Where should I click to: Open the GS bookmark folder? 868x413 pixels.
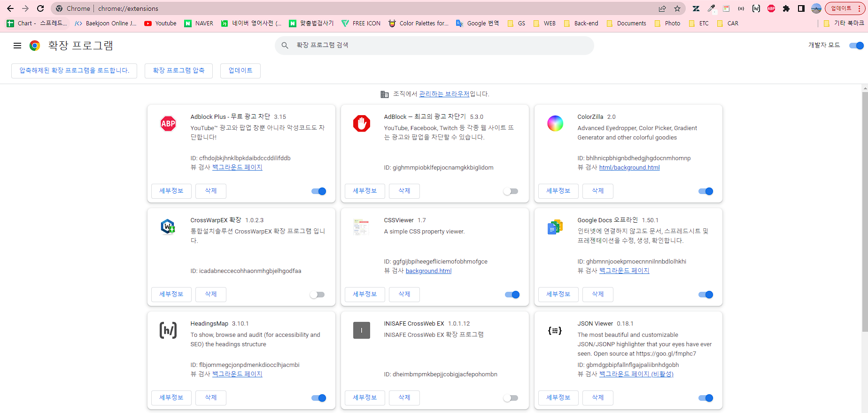coord(516,23)
